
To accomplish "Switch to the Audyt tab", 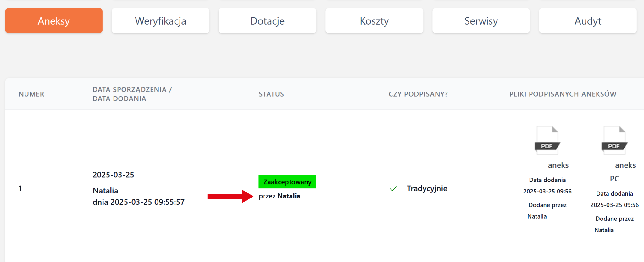I will click(588, 21).
